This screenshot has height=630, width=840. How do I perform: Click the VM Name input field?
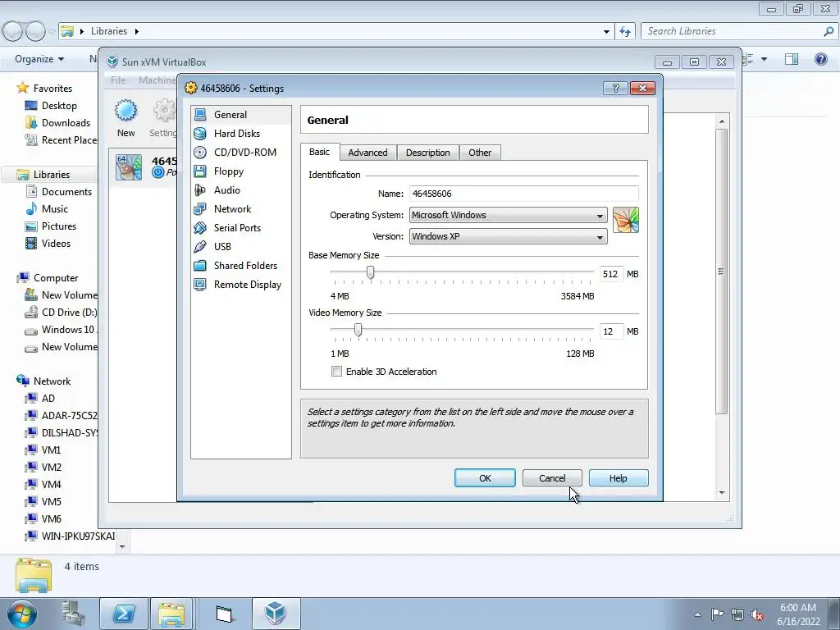[x=523, y=194]
